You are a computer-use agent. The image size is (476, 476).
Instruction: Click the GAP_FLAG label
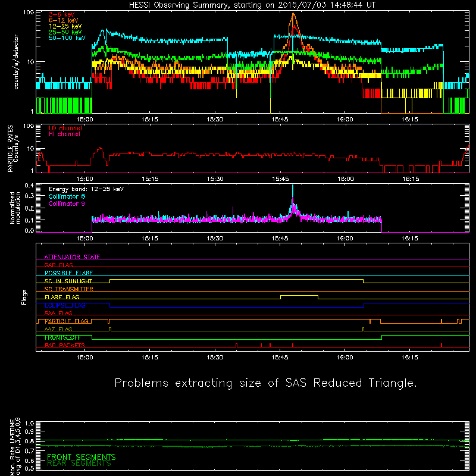coord(58,265)
